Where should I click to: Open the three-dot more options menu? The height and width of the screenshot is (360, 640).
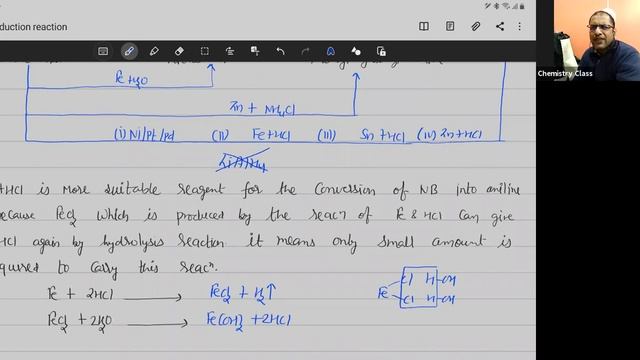tap(520, 27)
